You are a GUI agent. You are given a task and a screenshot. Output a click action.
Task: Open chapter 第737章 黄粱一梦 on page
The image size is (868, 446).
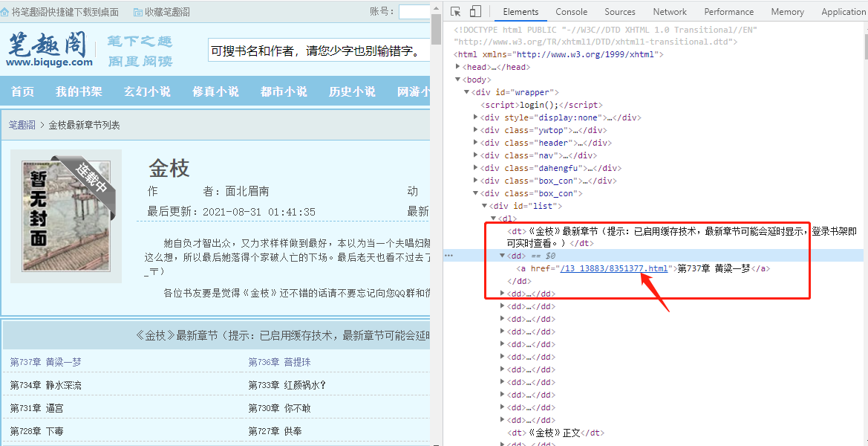point(45,362)
